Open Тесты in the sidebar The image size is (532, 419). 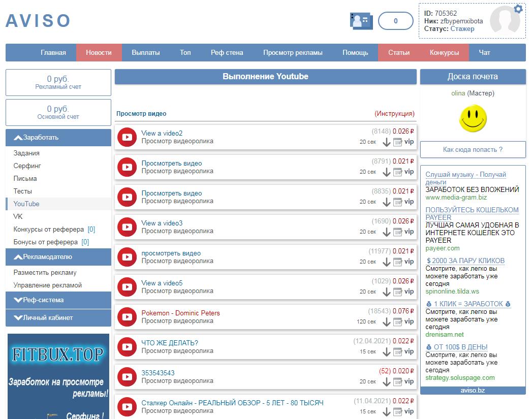pyautogui.click(x=23, y=191)
